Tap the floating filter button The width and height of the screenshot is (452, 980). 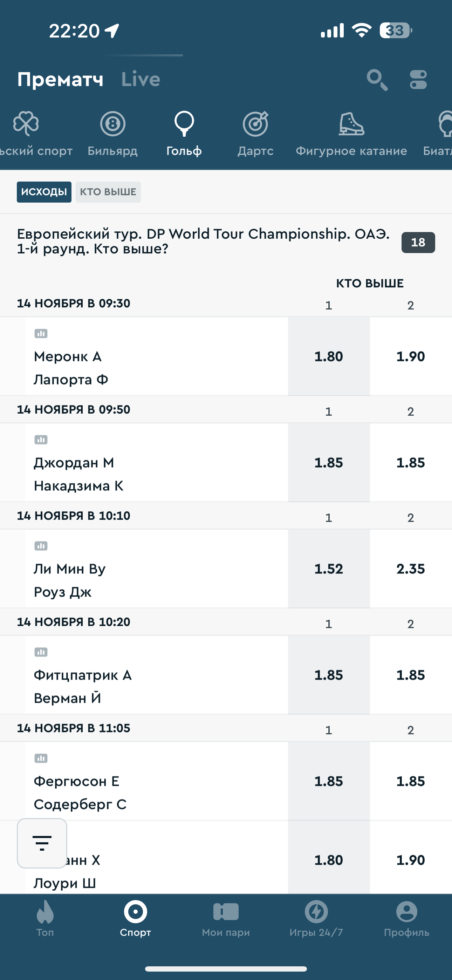pos(42,843)
